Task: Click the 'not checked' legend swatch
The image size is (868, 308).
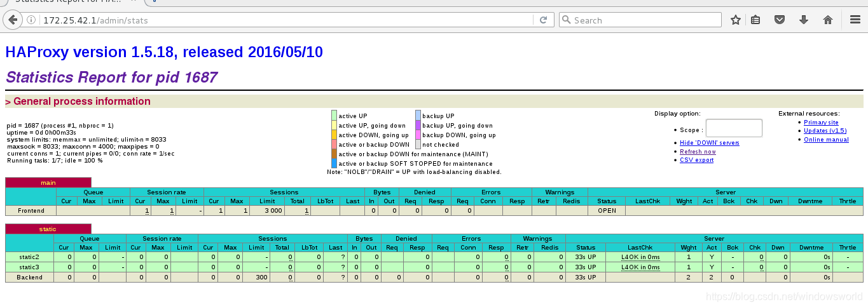Action: tap(418, 144)
